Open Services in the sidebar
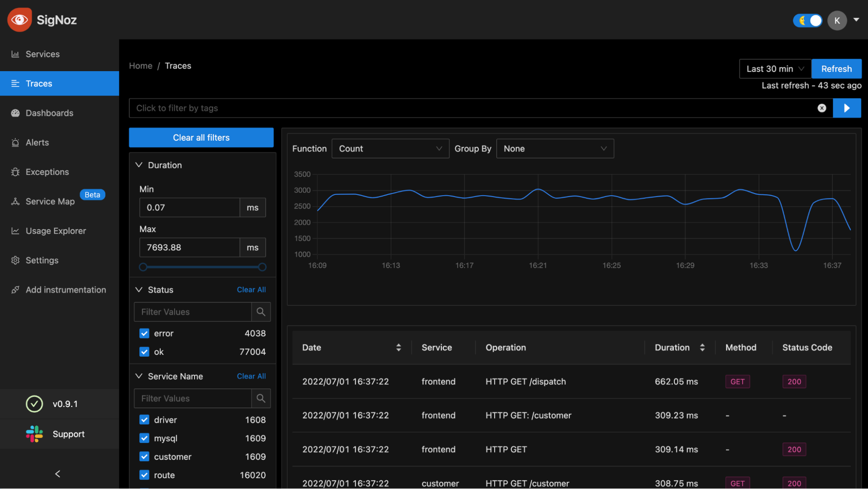This screenshot has height=489, width=868. (x=59, y=54)
